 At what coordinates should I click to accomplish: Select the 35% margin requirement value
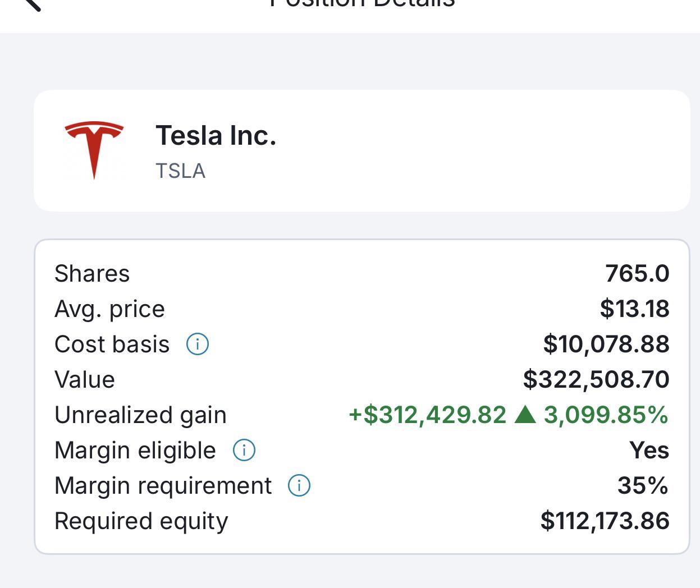tap(643, 485)
